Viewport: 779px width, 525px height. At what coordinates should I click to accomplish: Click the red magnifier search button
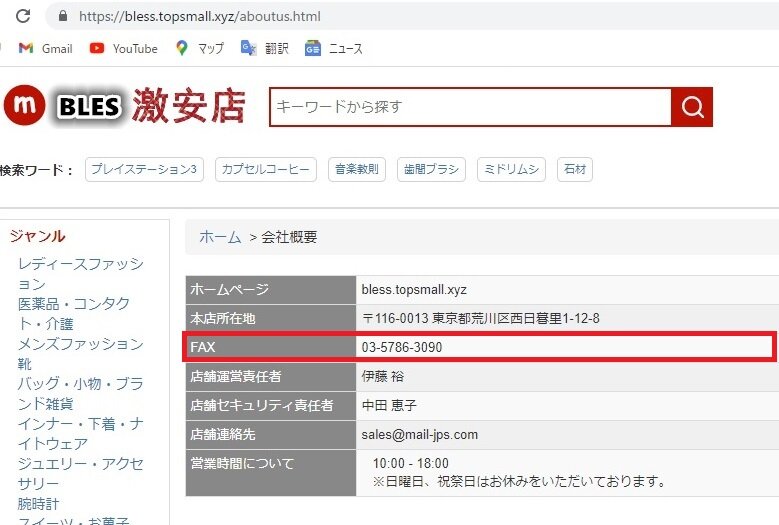coord(692,107)
